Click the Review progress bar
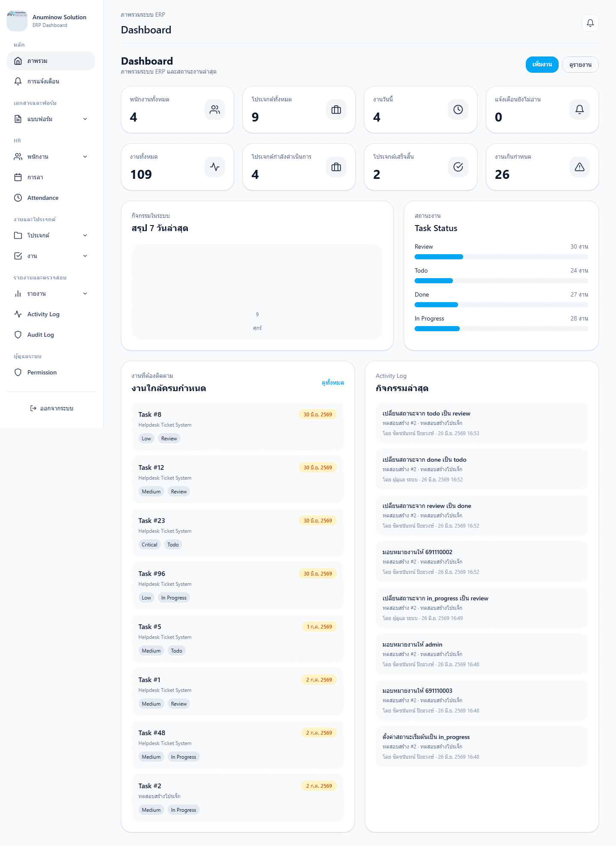 click(x=501, y=257)
